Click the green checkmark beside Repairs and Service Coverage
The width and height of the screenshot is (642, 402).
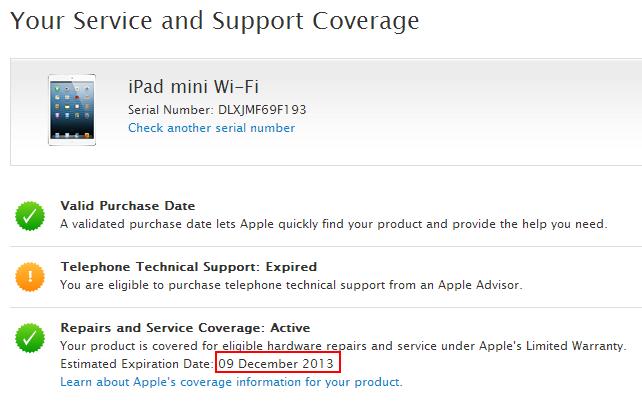tap(29, 338)
